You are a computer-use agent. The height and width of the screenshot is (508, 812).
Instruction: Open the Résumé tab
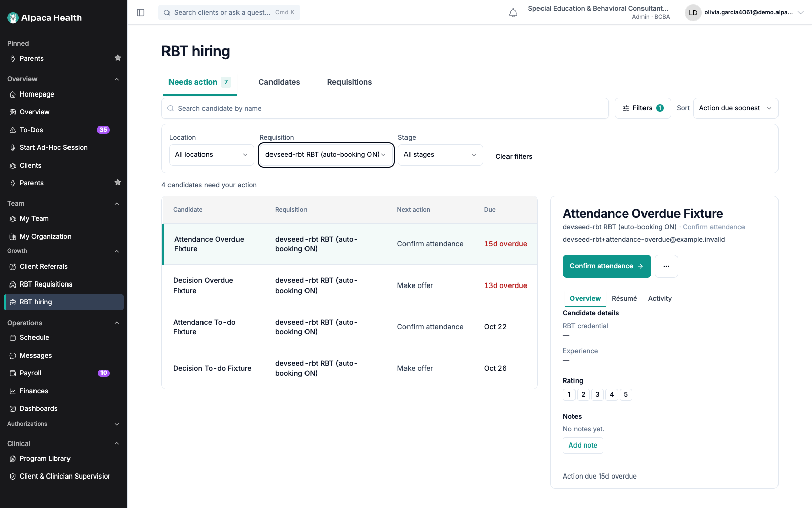[624, 299]
